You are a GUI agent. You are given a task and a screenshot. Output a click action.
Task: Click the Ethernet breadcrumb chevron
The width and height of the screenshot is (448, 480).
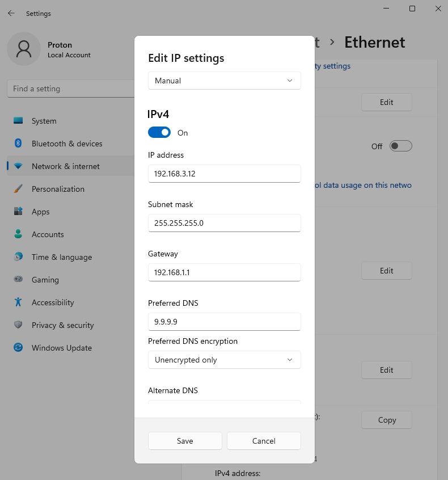coord(332,42)
